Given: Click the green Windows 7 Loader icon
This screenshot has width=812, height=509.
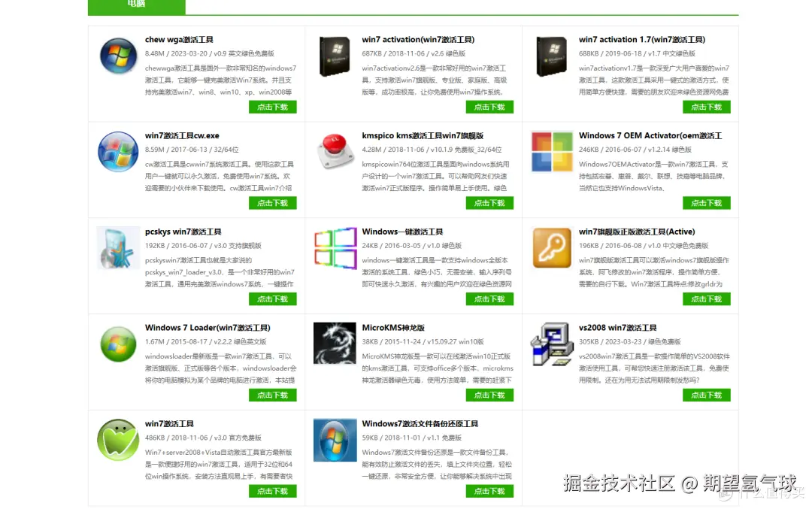Looking at the screenshot, I should pyautogui.click(x=118, y=344).
